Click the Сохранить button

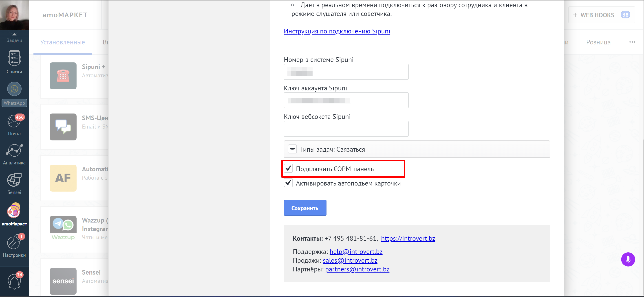click(x=305, y=208)
